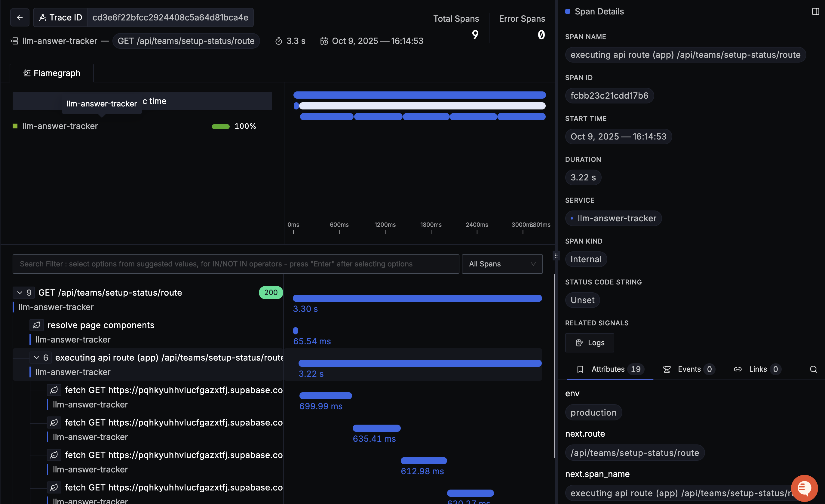825x504 pixels.
Task: Open related Logs button
Action: tap(590, 343)
